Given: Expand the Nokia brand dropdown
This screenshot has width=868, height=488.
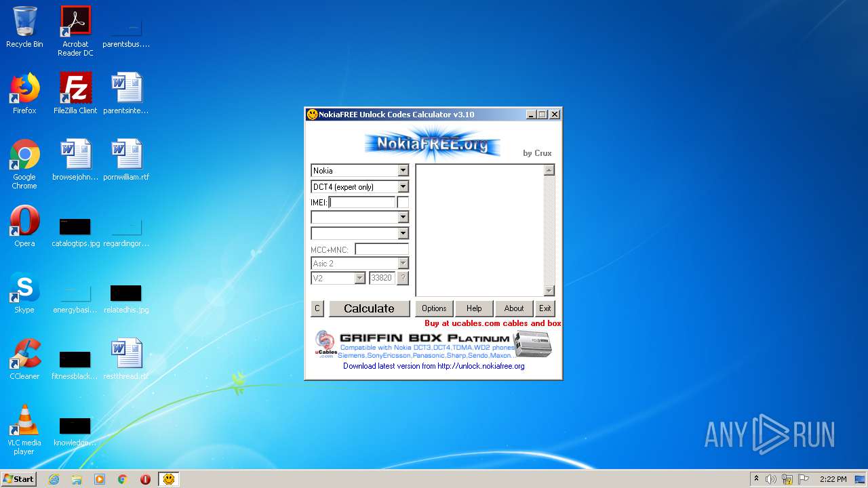Looking at the screenshot, I should tap(403, 171).
